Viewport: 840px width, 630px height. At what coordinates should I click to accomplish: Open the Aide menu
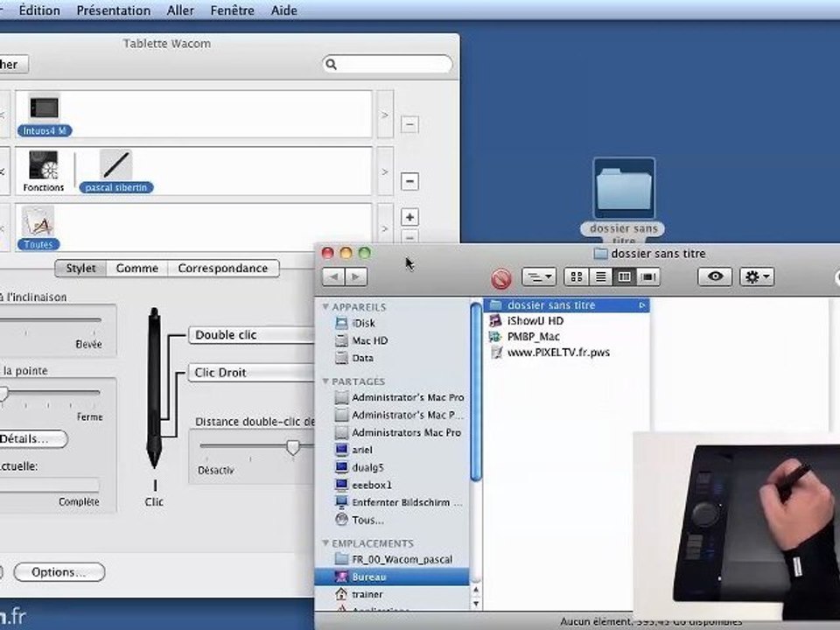283,10
